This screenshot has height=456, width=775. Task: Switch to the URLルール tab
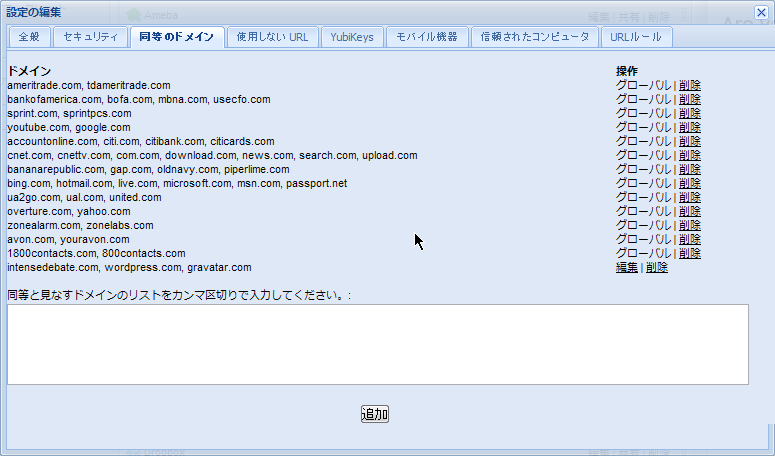(636, 37)
